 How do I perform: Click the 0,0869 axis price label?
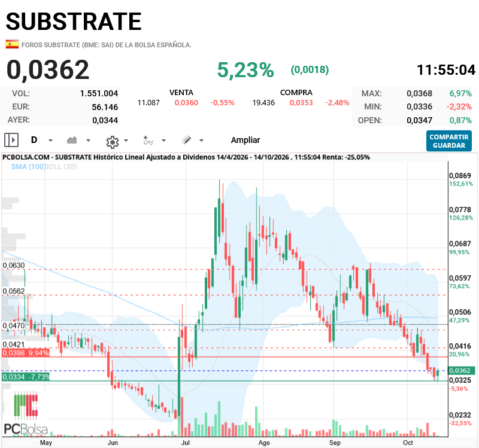[460, 176]
